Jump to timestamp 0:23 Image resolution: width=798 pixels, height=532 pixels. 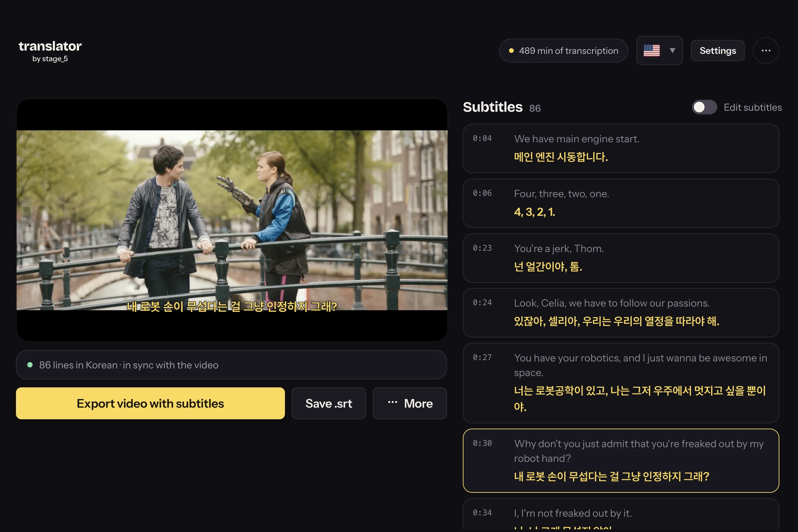click(482, 248)
